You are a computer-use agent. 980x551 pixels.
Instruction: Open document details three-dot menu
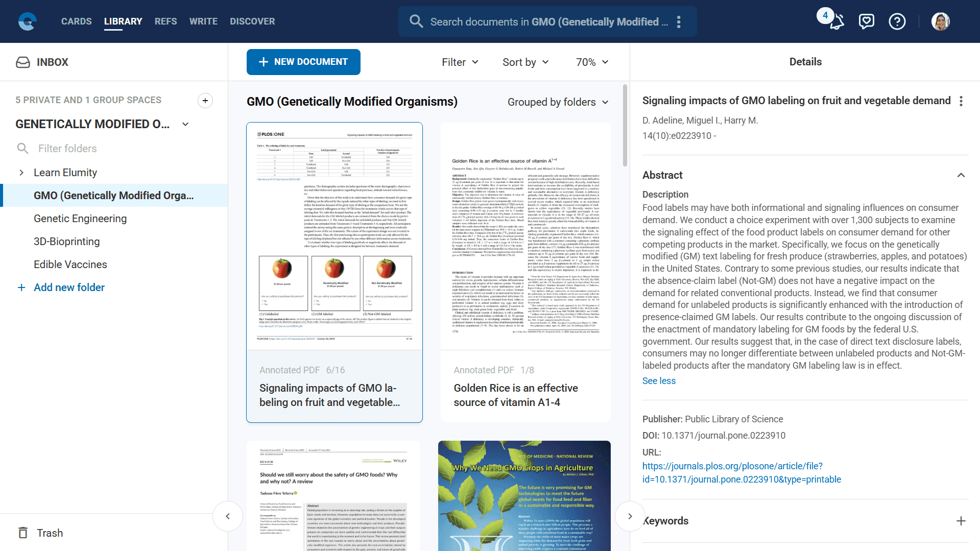coord(961,101)
